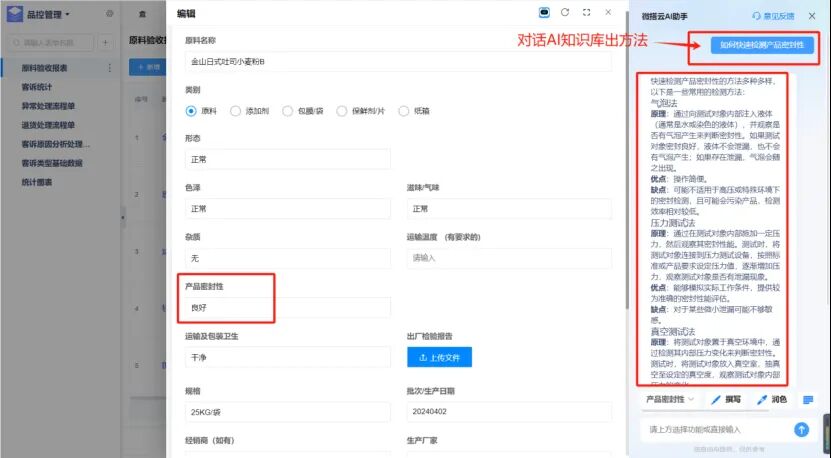
Task: Open 统计图表 in the sidebar
Action: (37, 182)
